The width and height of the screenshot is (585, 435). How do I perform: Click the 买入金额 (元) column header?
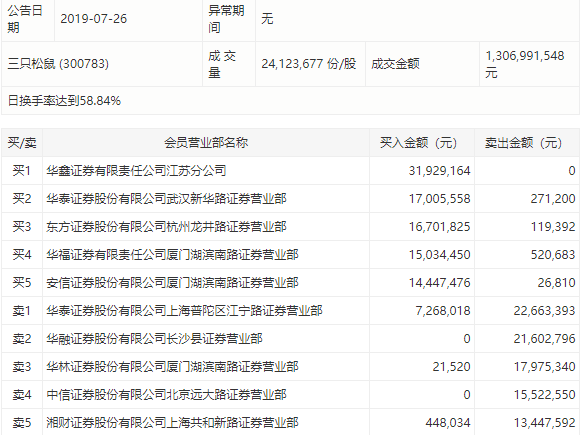418,143
